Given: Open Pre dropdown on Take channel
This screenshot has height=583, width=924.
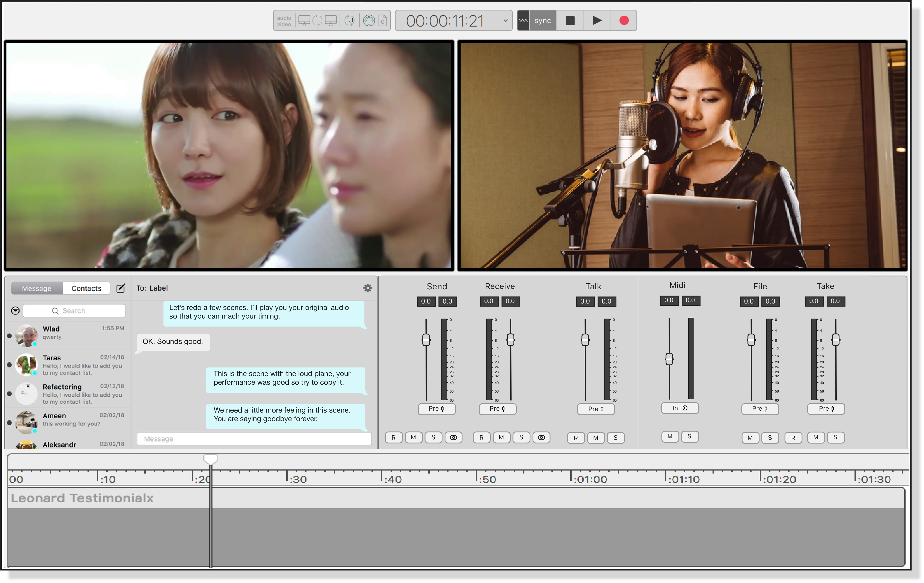Looking at the screenshot, I should (x=826, y=409).
